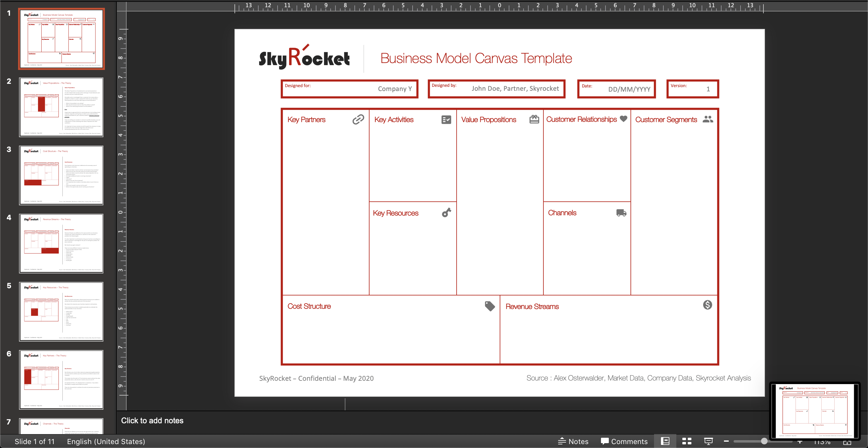Start the Slide Show from status bar

pos(709,441)
